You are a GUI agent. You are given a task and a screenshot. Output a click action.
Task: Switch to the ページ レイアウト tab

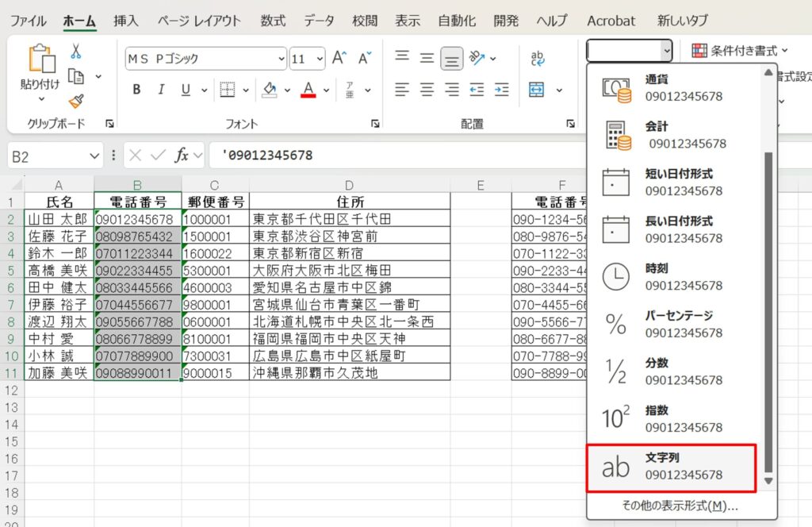point(199,21)
